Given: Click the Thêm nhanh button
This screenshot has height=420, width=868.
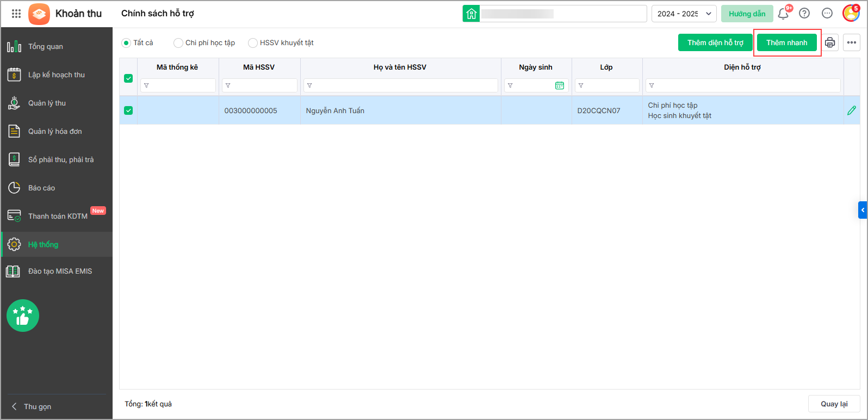Looking at the screenshot, I should (x=787, y=42).
